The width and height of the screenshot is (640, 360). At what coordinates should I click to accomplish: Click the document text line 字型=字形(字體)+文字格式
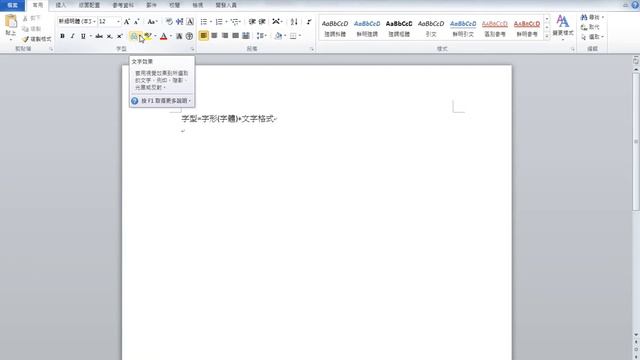pyautogui.click(x=229, y=119)
